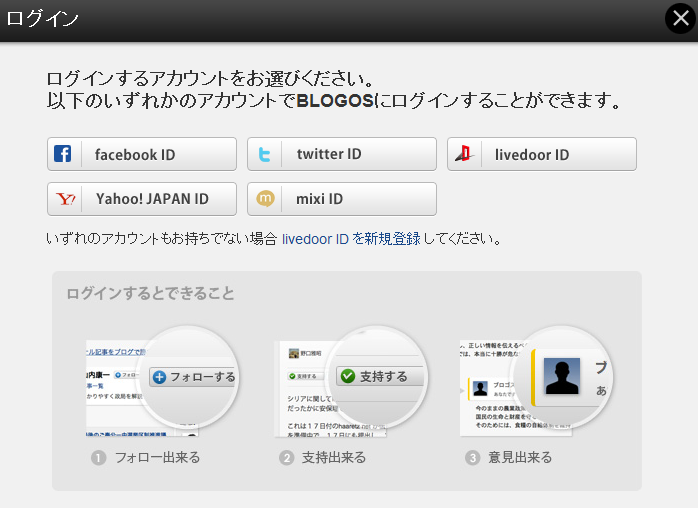698x508 pixels.
Task: Click the 支持出来る caption text
Action: pos(334,457)
